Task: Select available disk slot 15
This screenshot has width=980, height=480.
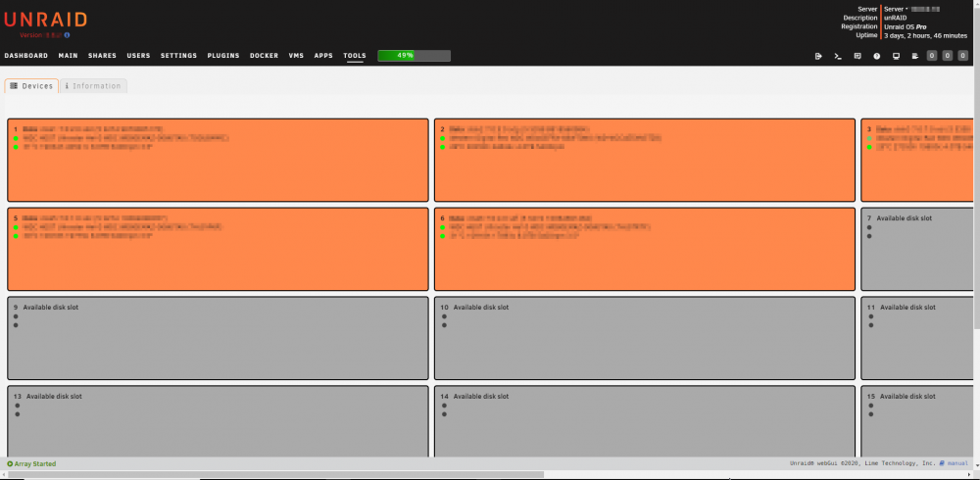Action: [x=917, y=421]
